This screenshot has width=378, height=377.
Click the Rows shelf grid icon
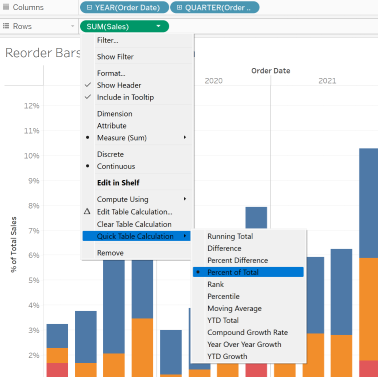tap(6, 26)
